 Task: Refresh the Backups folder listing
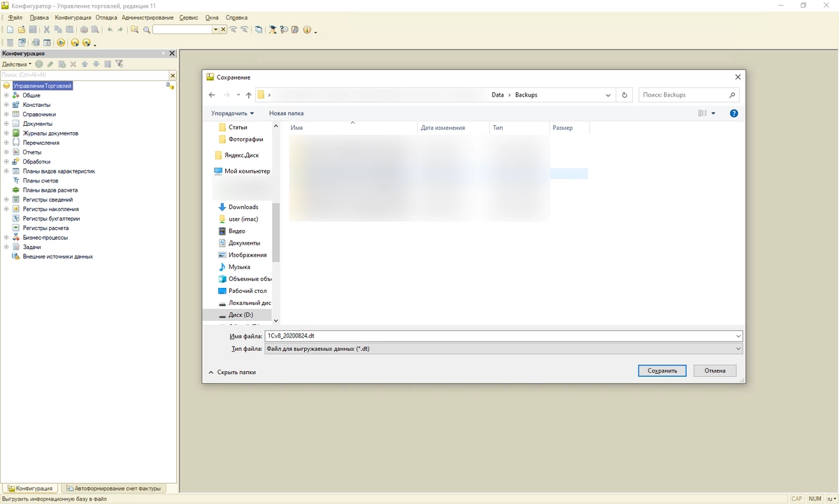coord(625,95)
